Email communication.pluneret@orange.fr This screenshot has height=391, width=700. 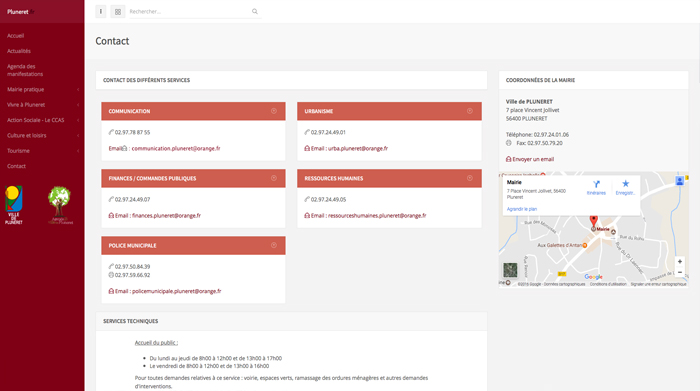(176, 148)
